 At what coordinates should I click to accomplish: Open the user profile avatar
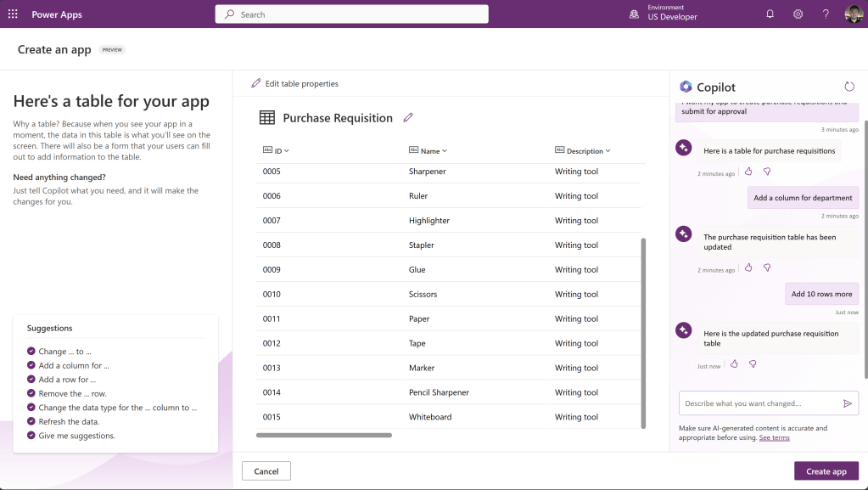point(854,14)
